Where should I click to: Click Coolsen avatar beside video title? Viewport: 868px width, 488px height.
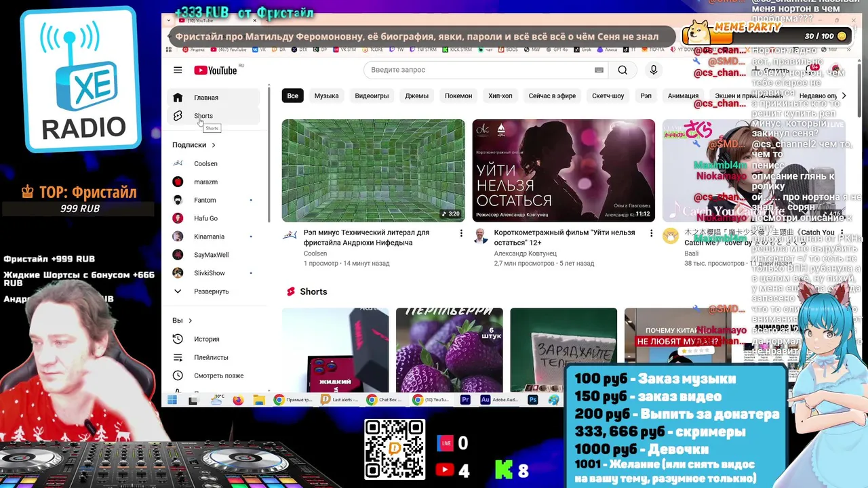(x=290, y=235)
